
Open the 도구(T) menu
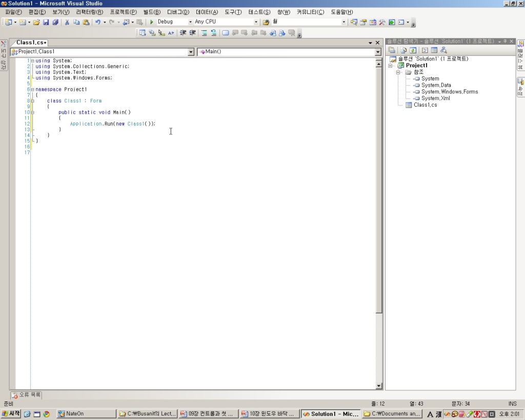(233, 12)
